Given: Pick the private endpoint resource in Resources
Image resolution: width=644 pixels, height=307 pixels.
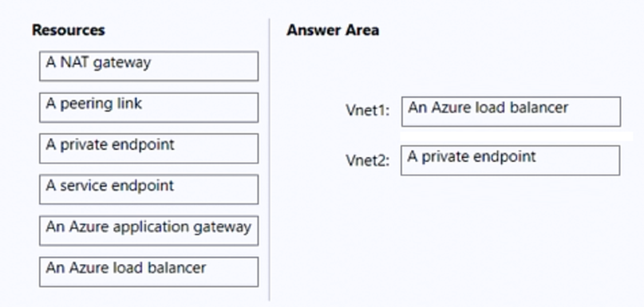Looking at the screenshot, I should [148, 148].
